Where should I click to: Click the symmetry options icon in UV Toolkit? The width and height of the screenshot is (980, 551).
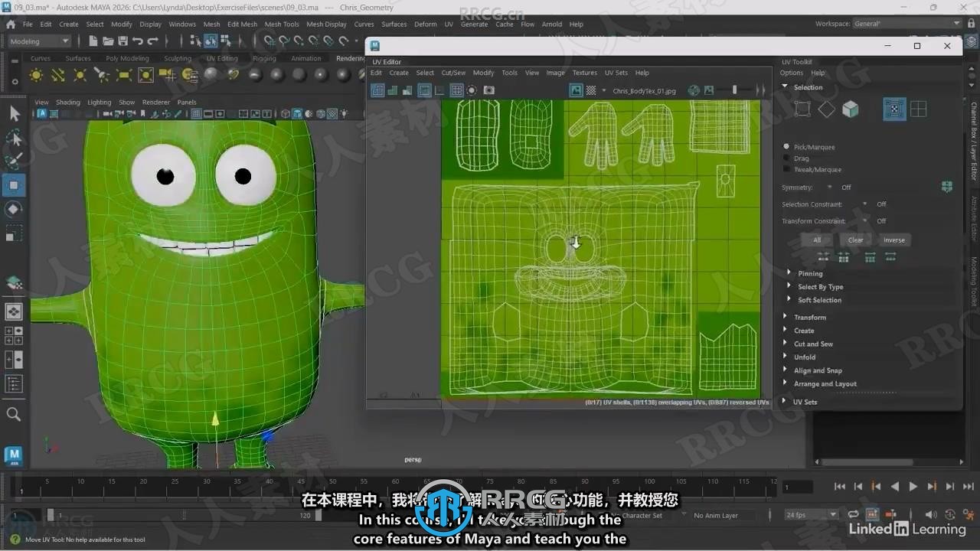(x=947, y=187)
